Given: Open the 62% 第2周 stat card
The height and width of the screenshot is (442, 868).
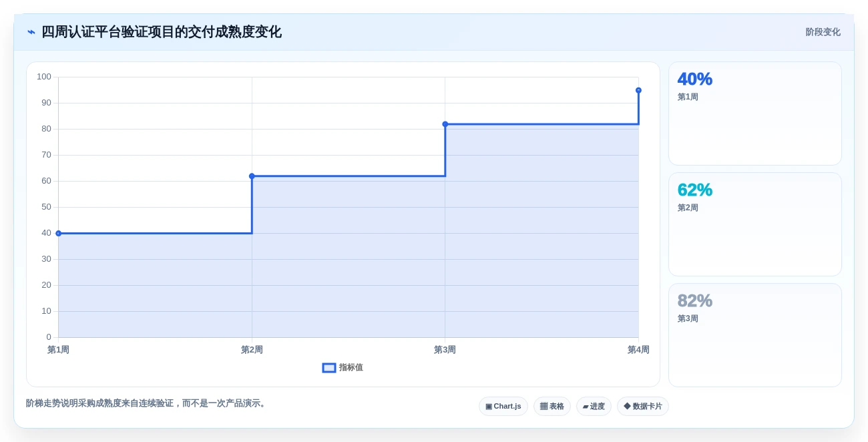Looking at the screenshot, I should click(x=755, y=224).
